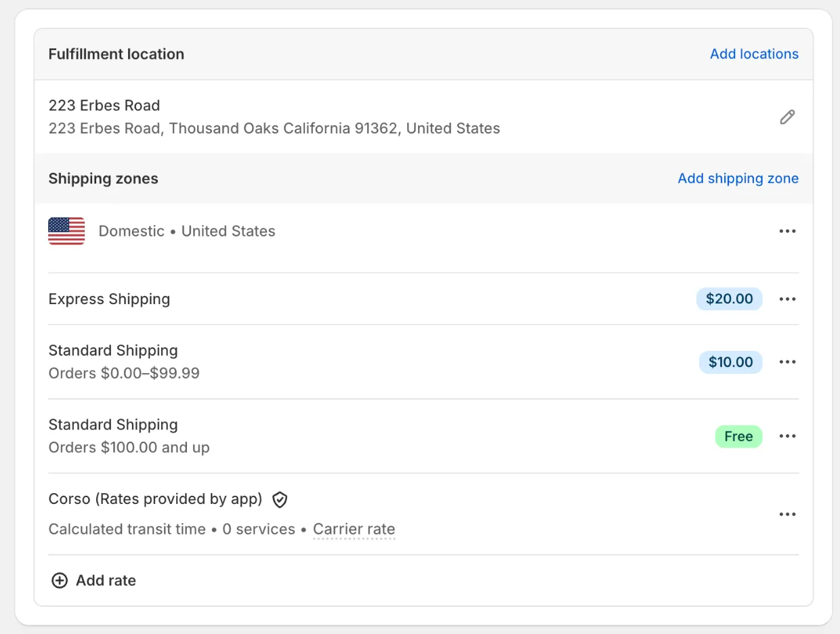Open the Express Shipping three-dot menu
840x634 pixels.
(x=787, y=299)
